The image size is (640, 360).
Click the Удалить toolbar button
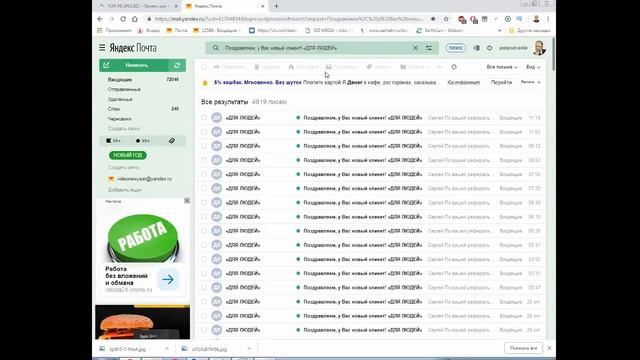[267, 67]
